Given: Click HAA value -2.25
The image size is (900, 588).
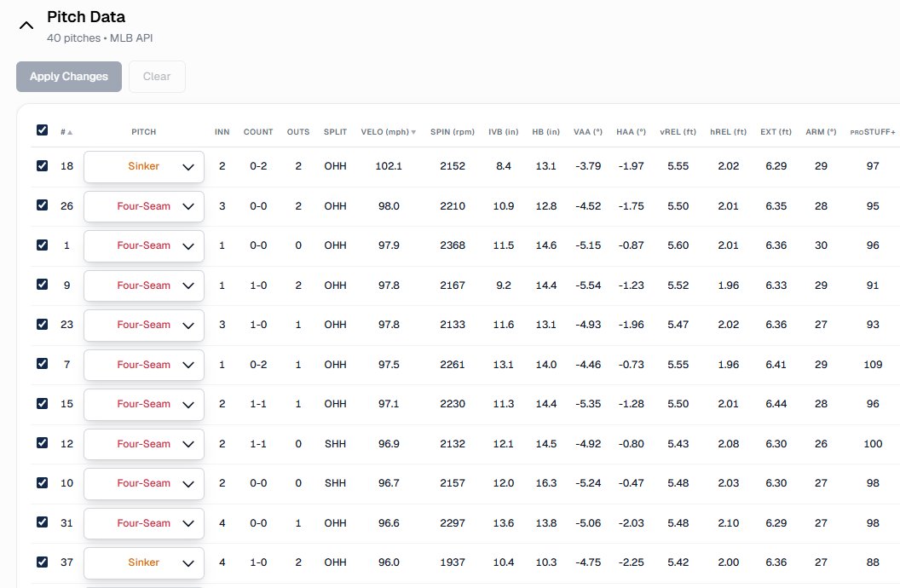Looking at the screenshot, I should click(631, 562).
